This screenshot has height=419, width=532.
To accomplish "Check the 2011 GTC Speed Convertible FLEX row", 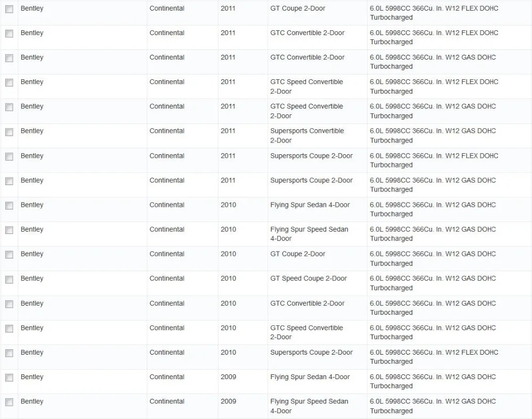I will click(9, 83).
